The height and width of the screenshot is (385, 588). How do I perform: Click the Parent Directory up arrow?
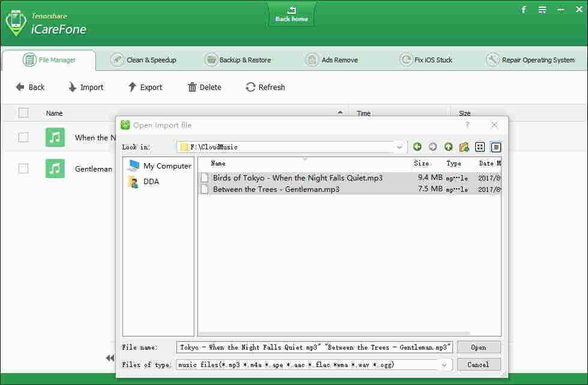pos(448,146)
